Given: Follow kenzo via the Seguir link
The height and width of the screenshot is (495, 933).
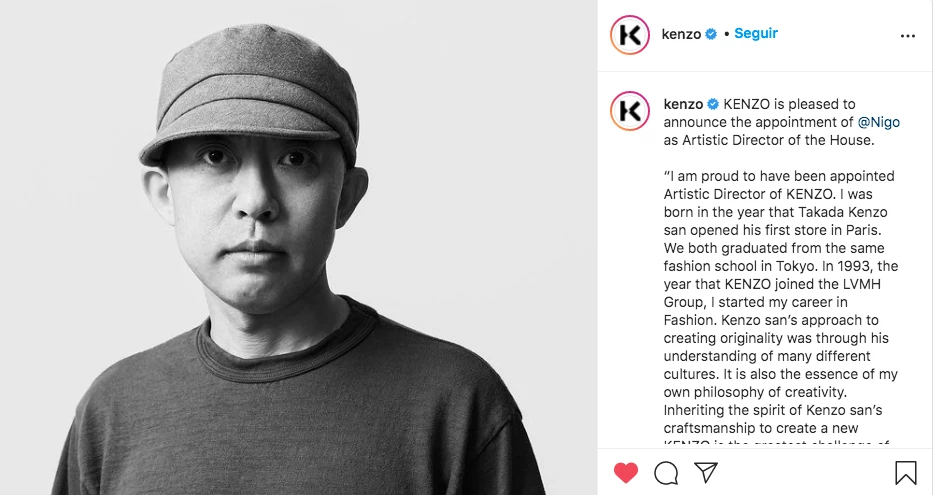Looking at the screenshot, I should (x=756, y=33).
